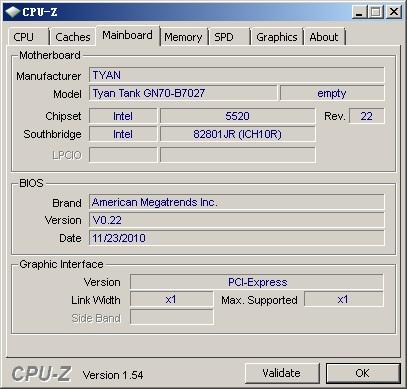Click the chipset Rev. value 22
407x389 pixels.
[x=367, y=116]
